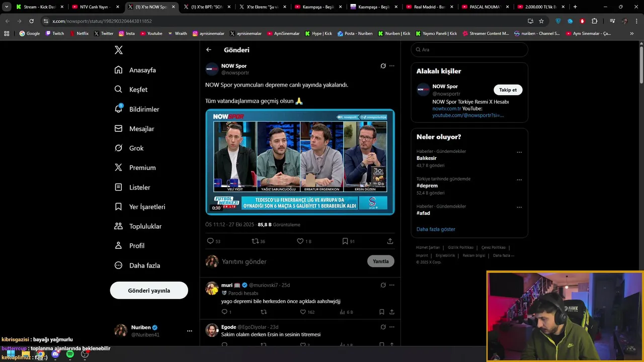Open Mesajlar in sidebar
The width and height of the screenshot is (644, 362).
click(x=134, y=129)
